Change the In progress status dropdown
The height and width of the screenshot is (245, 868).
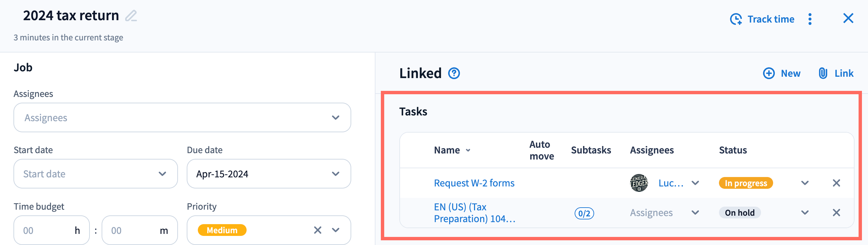805,183
